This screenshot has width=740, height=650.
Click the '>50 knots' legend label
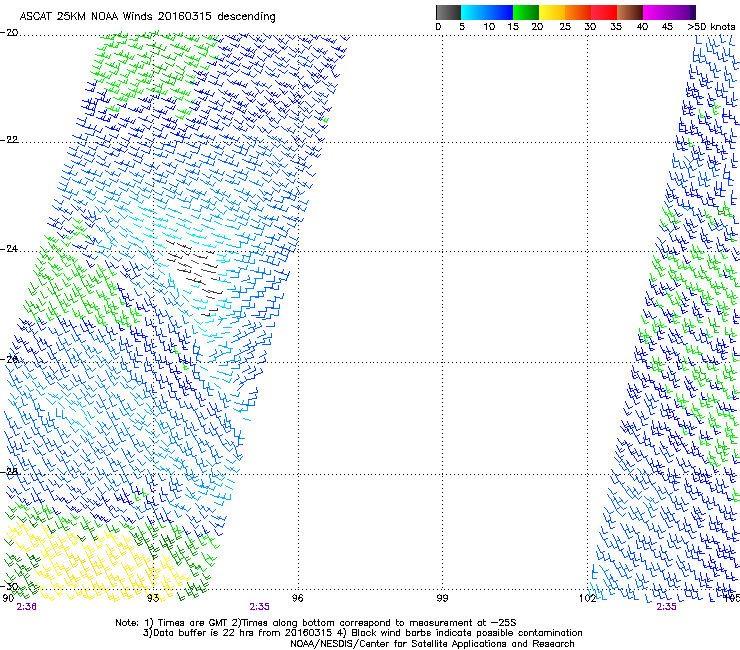tap(711, 27)
